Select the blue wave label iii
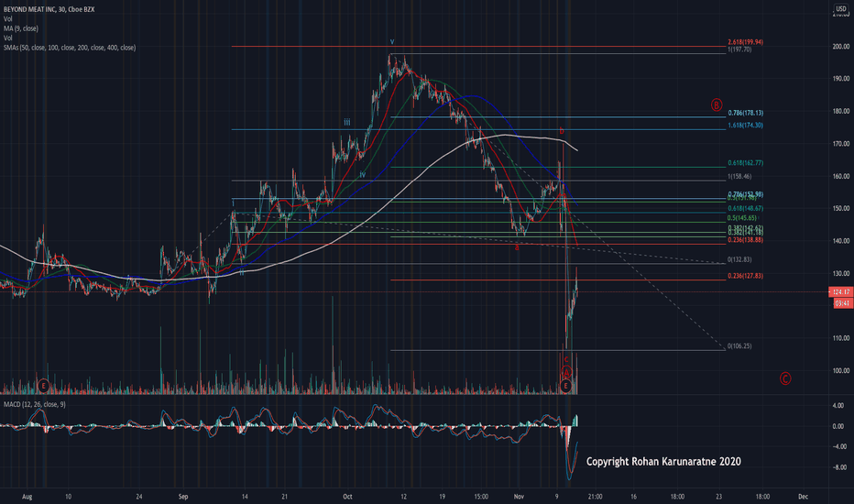 (347, 123)
